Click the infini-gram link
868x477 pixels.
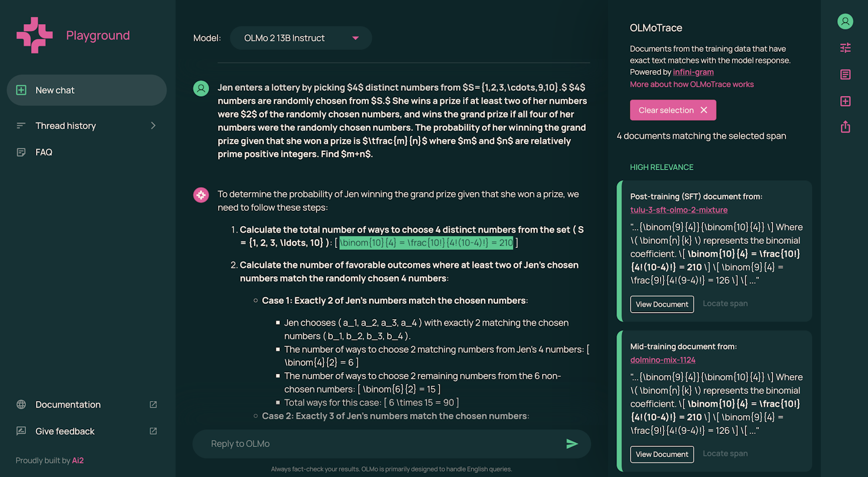pos(694,72)
